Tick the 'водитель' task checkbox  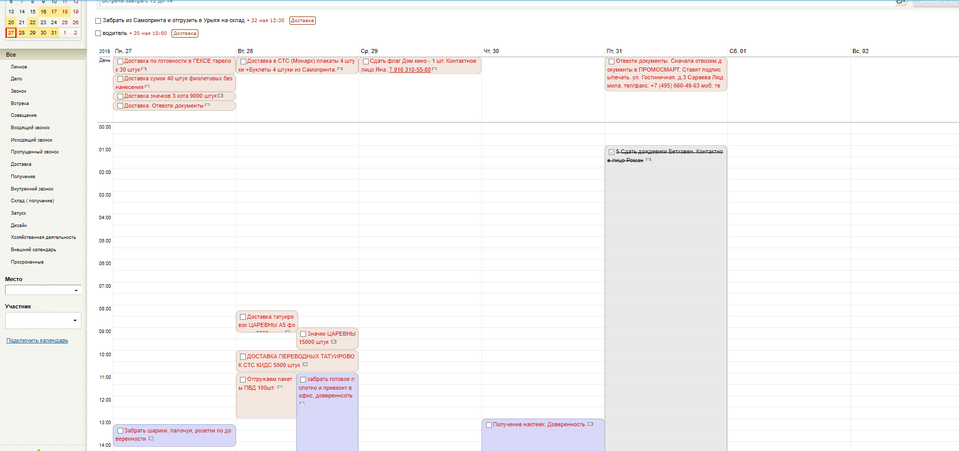coord(98,33)
